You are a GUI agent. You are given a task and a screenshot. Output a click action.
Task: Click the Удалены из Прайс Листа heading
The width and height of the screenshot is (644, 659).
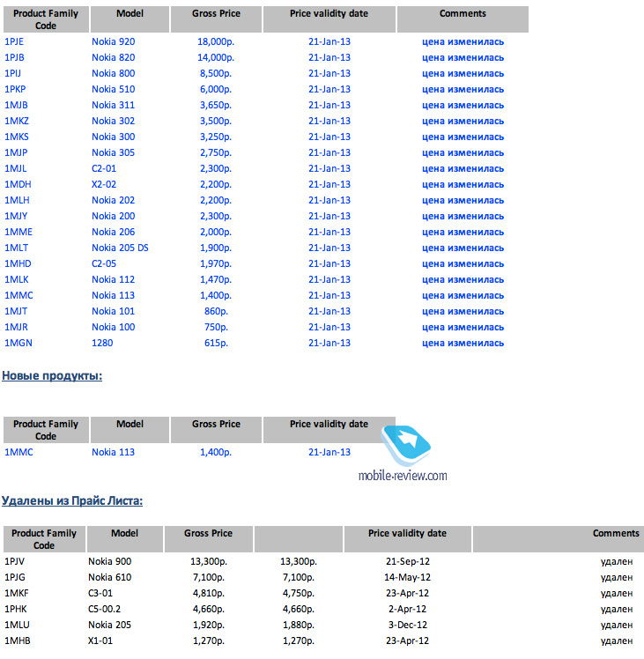coord(72,500)
